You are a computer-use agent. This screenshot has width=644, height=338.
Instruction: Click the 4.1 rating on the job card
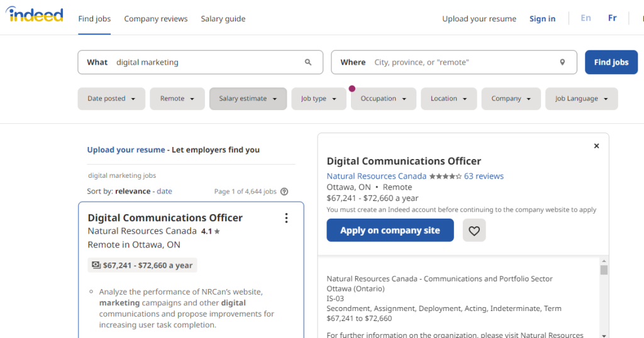pos(211,231)
